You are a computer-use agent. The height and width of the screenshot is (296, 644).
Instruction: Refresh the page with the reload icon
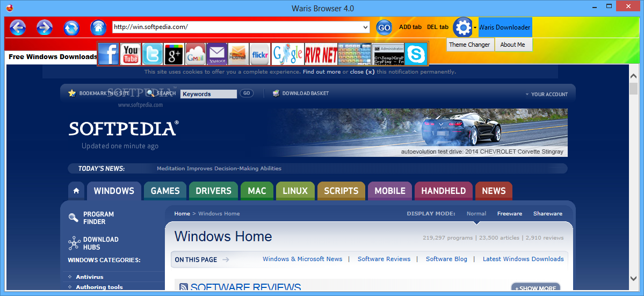coord(71,28)
